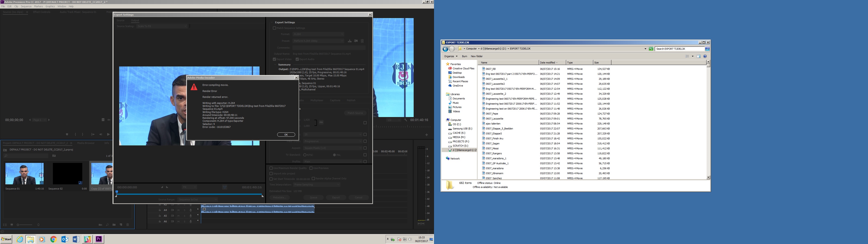868x244 pixels.
Task: Click Refresh icon in Explorer address bar
Action: [x=651, y=49]
